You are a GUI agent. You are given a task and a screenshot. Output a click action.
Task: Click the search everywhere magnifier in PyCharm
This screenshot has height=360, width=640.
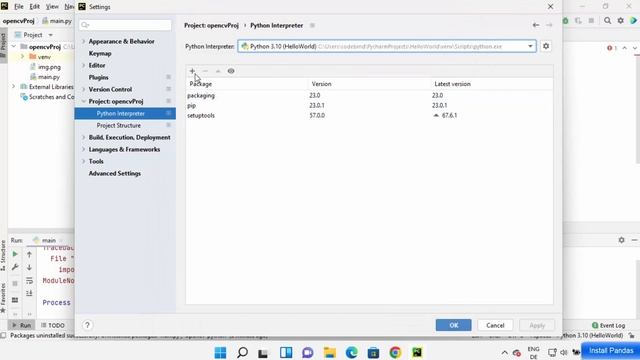(608, 20)
